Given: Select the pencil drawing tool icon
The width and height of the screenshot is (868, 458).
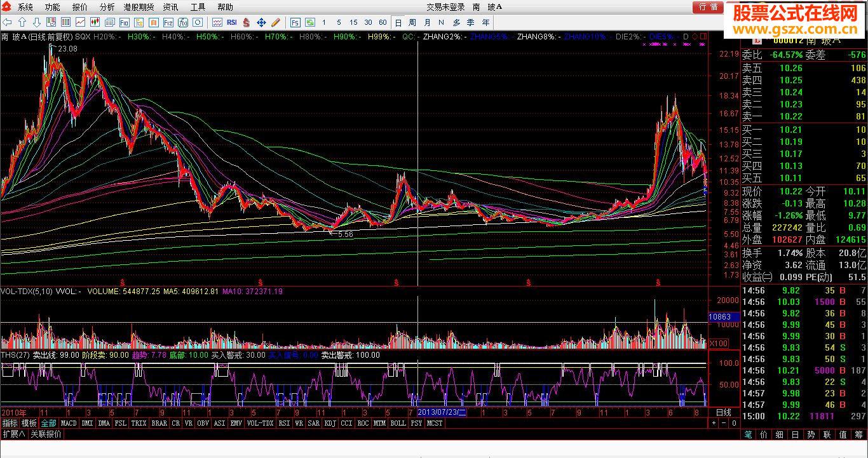Looking at the screenshot, I should pyautogui.click(x=275, y=22).
